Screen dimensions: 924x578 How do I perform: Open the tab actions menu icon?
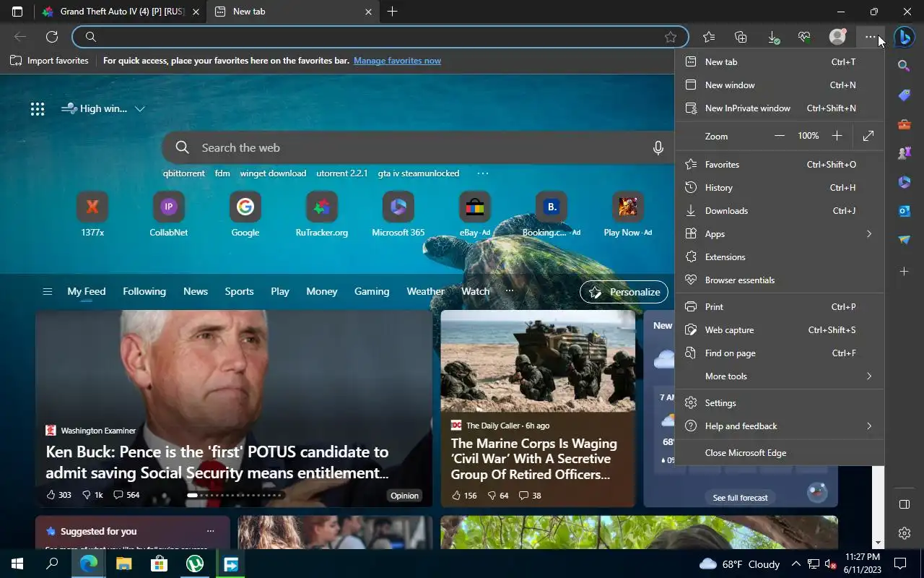click(x=17, y=12)
